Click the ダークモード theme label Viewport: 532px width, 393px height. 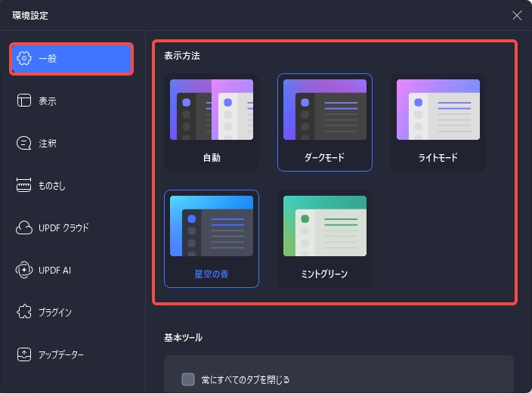(x=325, y=157)
